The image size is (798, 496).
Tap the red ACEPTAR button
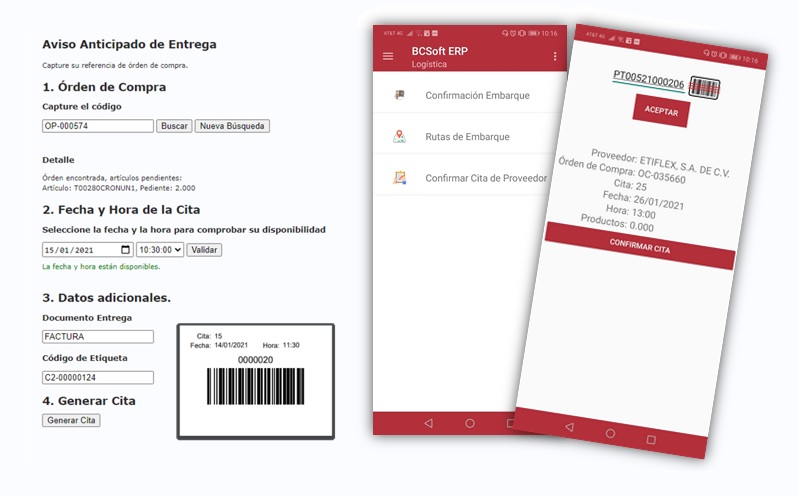point(661,112)
